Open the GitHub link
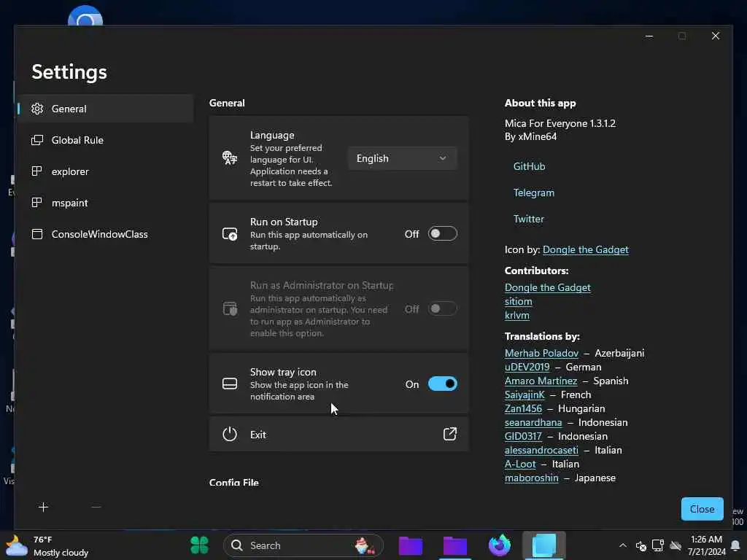Screen dimensions: 747x560 coord(530,167)
